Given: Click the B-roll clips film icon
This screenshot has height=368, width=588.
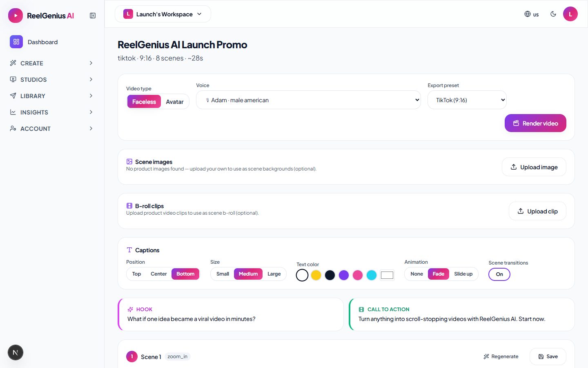Looking at the screenshot, I should point(129,206).
